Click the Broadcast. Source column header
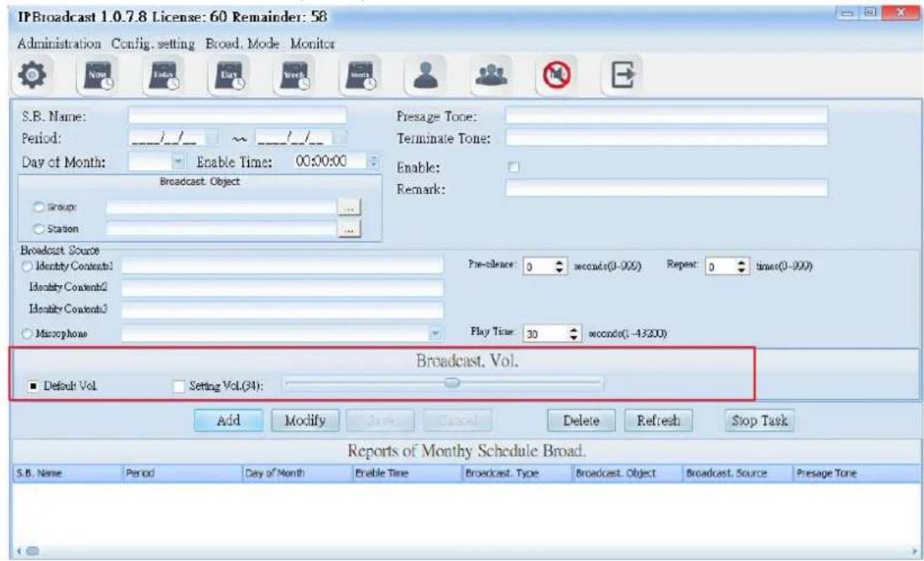924x561 pixels. pos(738,473)
